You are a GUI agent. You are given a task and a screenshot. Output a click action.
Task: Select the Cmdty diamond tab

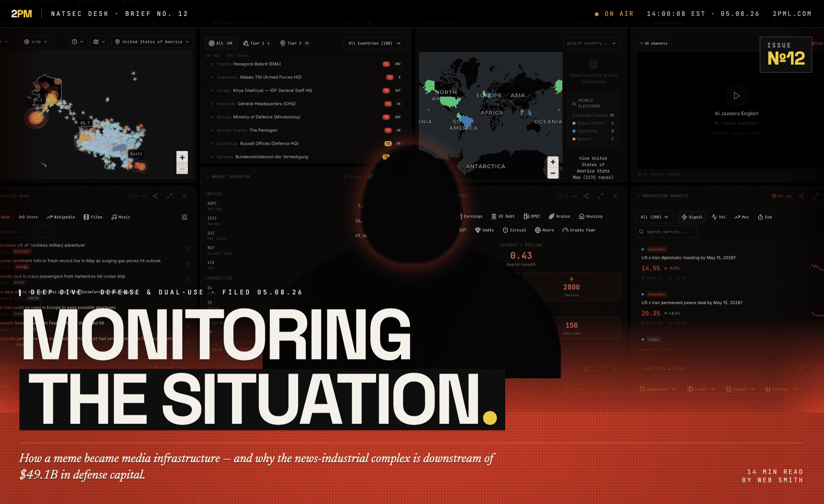[x=484, y=230]
